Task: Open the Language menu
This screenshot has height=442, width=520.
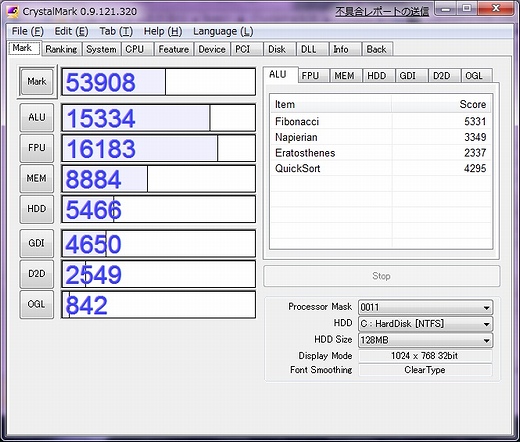Action: (223, 31)
